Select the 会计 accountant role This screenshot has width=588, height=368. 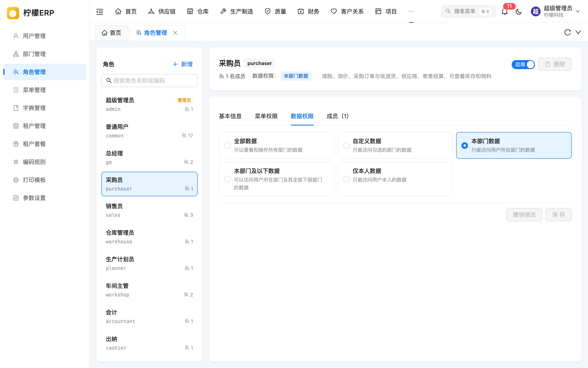coord(149,316)
